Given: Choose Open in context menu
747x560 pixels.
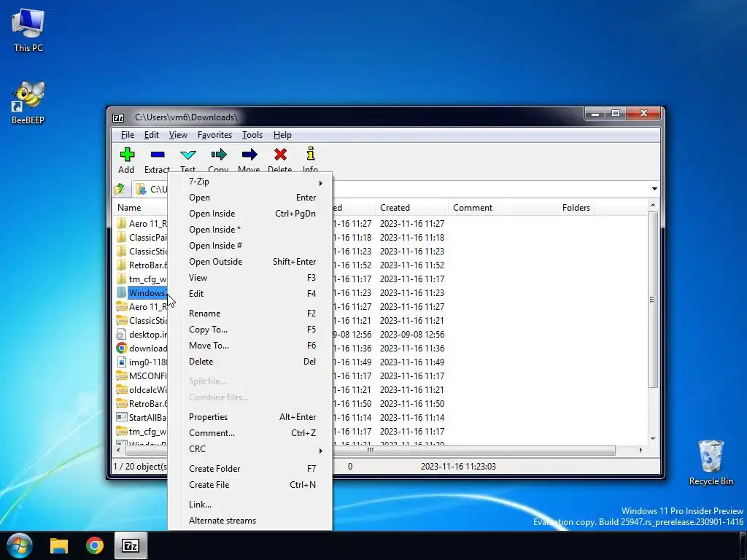Looking at the screenshot, I should (x=249, y=198).
